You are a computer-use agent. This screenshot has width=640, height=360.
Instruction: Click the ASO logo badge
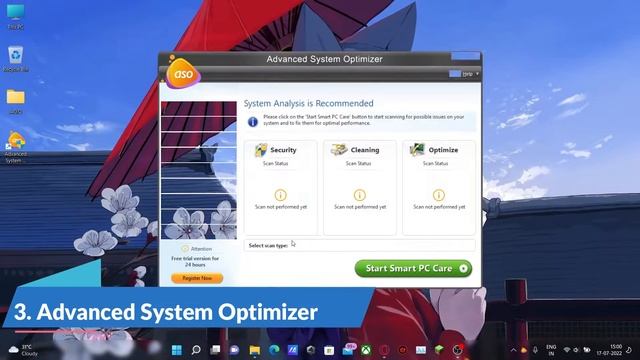click(x=183, y=73)
